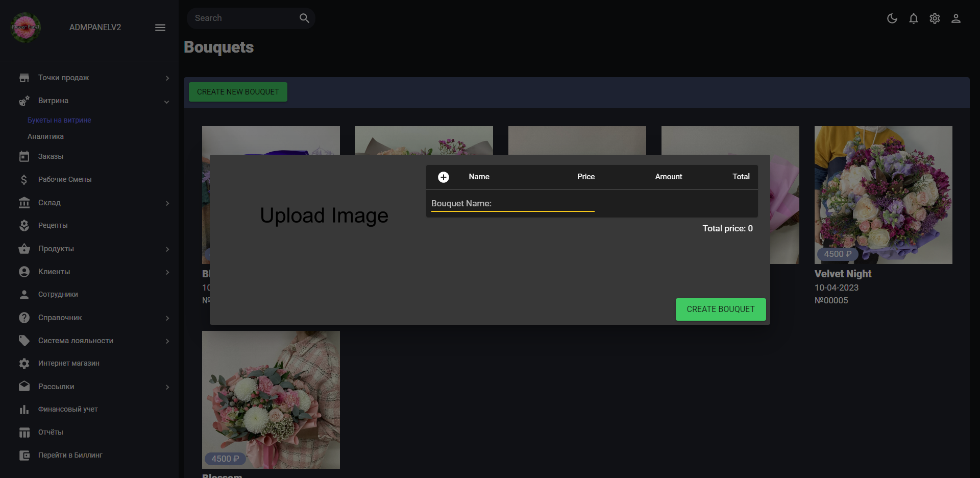Expand the Точки продаж menu
This screenshot has width=980, height=478.
[x=167, y=78]
